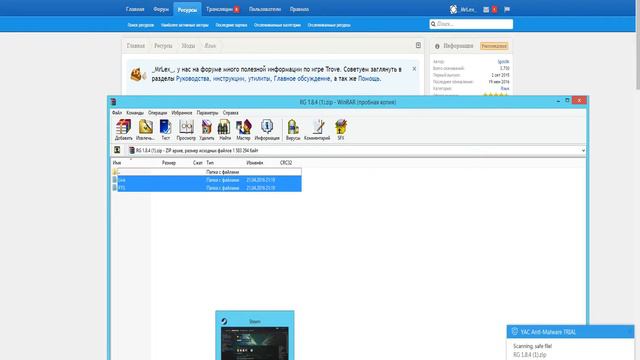Open the Избранное menu in WinRAR
The height and width of the screenshot is (360, 640).
pyautogui.click(x=182, y=113)
